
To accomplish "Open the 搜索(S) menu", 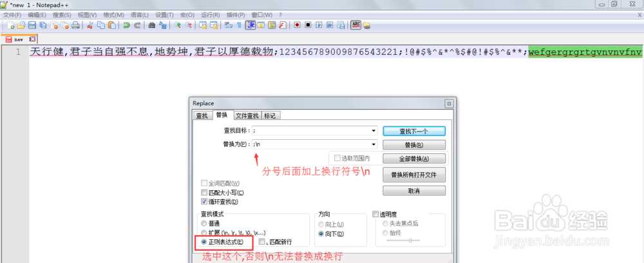I will click(x=62, y=15).
